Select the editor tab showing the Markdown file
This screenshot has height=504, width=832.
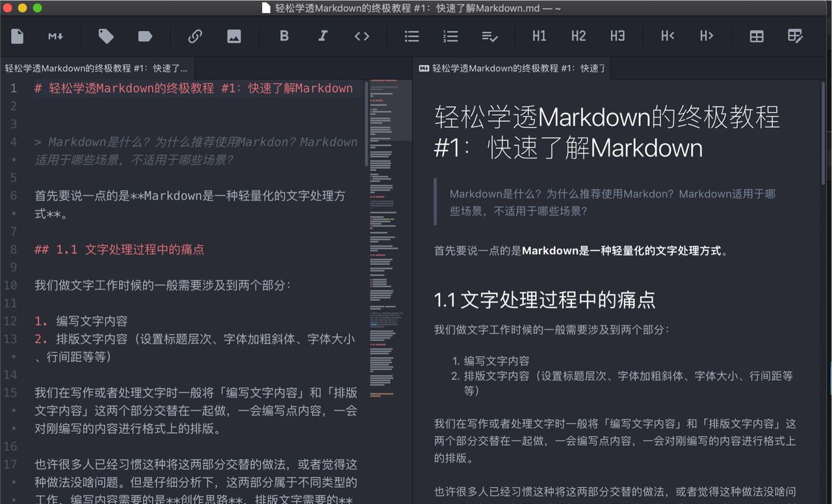(x=94, y=68)
